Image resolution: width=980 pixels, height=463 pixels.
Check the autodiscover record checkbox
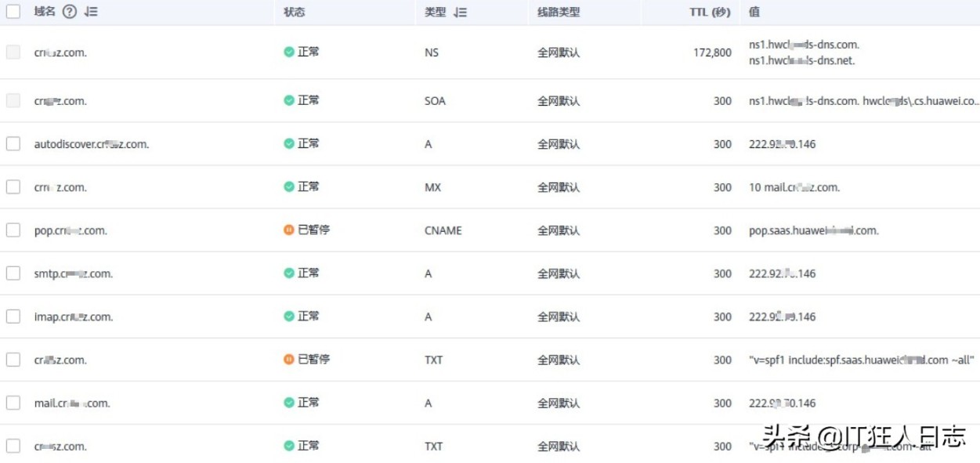point(13,144)
